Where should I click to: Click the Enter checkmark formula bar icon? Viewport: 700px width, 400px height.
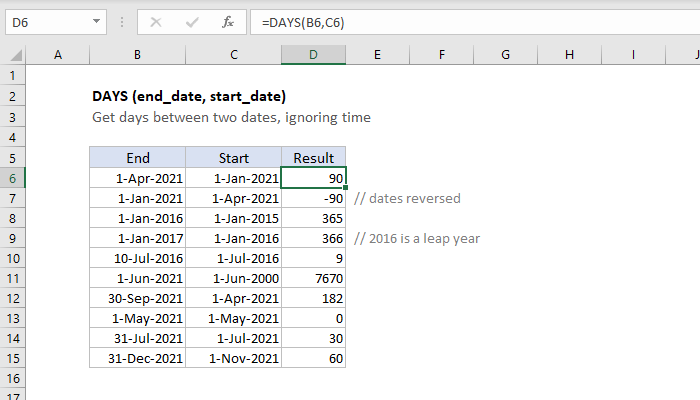coord(192,22)
